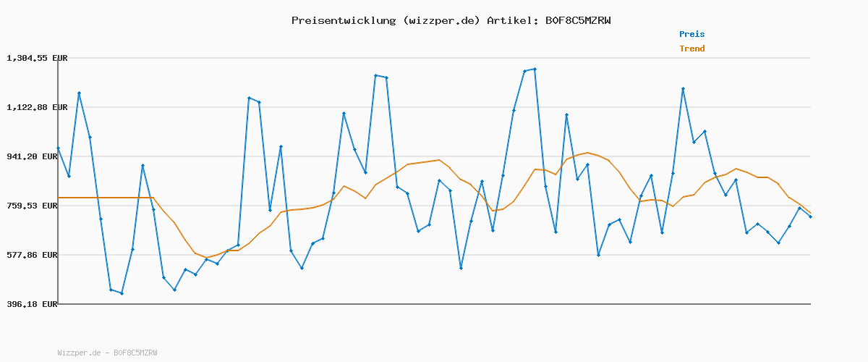This screenshot has width=868, height=362.
Task: Click the last blue data point at right edge
Action: (x=810, y=217)
